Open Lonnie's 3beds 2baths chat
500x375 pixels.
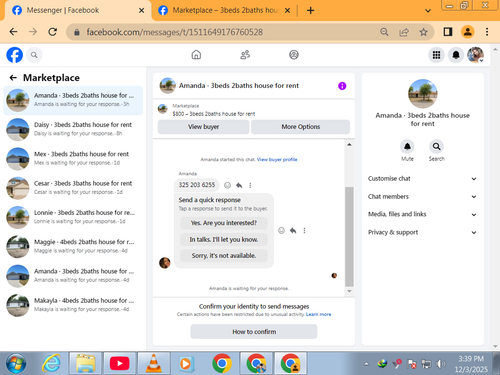73,217
